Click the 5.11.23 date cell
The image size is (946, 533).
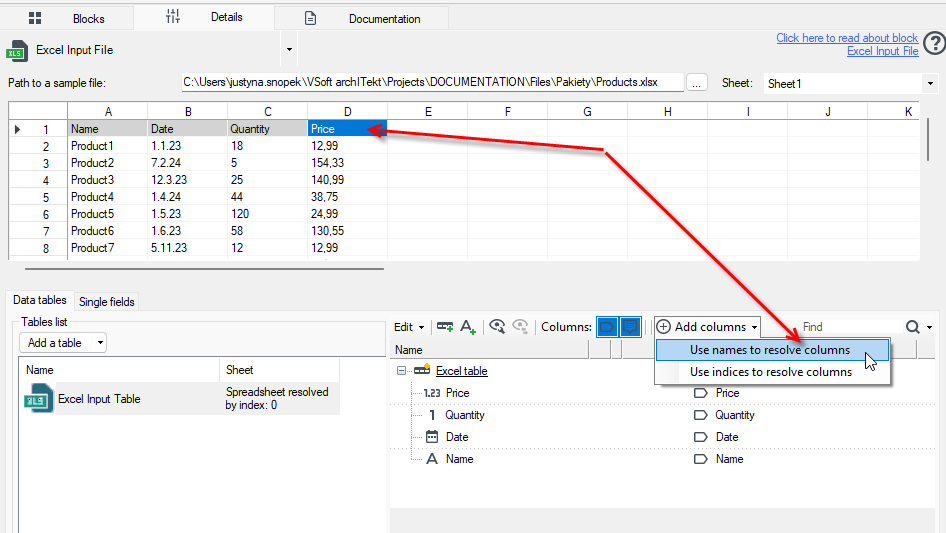(188, 248)
